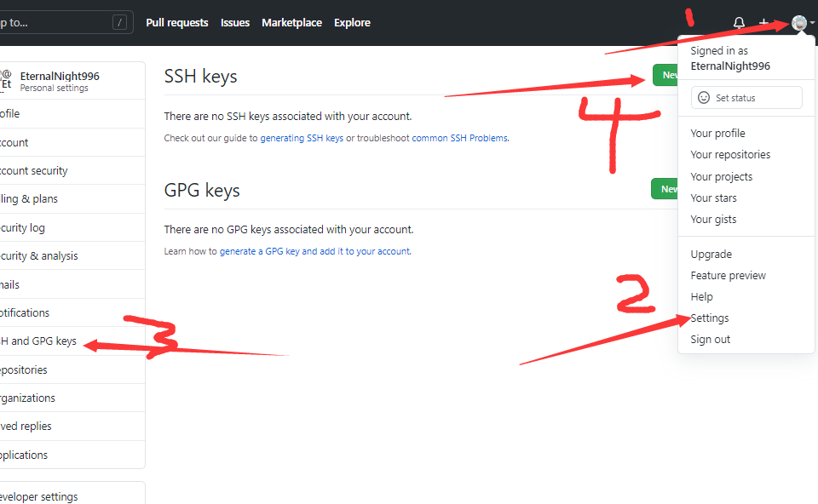Screen dimensions: 818x504
Task: Click EternalNight996 username in dropdown header
Action: tap(730, 66)
